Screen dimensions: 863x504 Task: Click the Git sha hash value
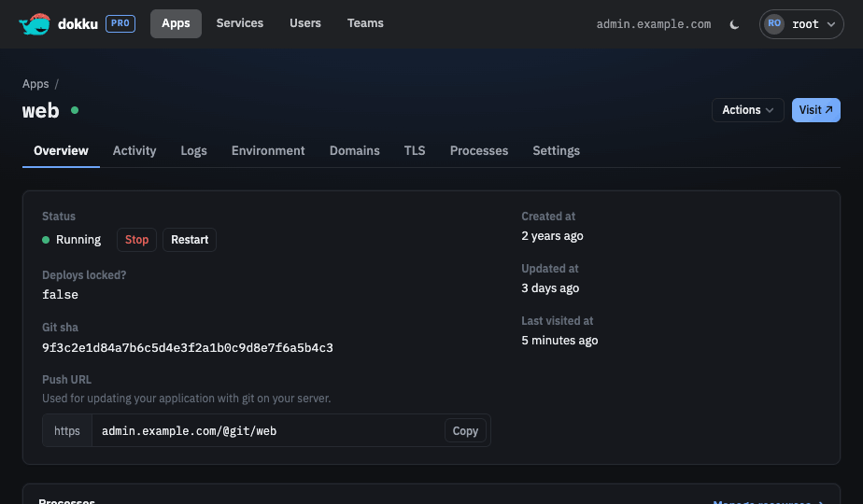(x=187, y=348)
